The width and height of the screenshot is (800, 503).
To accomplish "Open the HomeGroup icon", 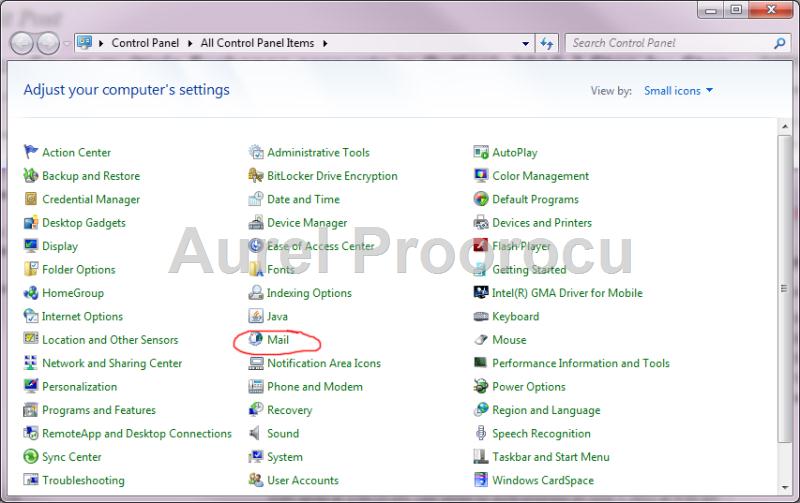I will coord(31,292).
